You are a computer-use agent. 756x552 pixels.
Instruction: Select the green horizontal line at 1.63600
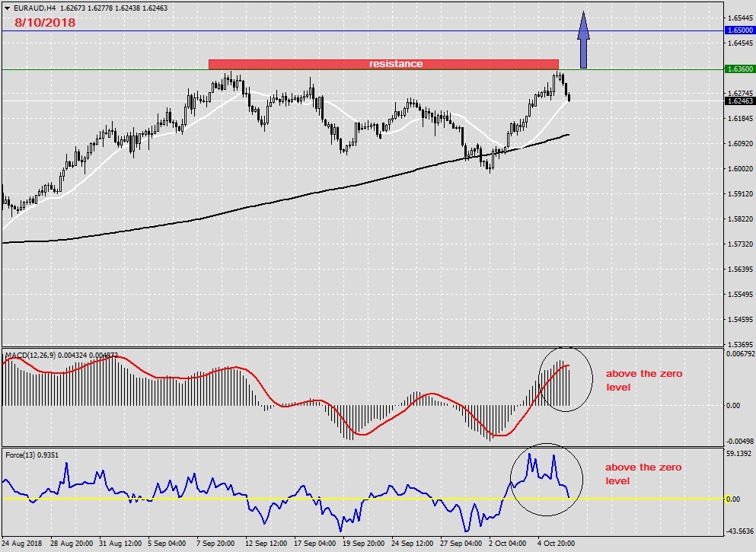click(114, 69)
